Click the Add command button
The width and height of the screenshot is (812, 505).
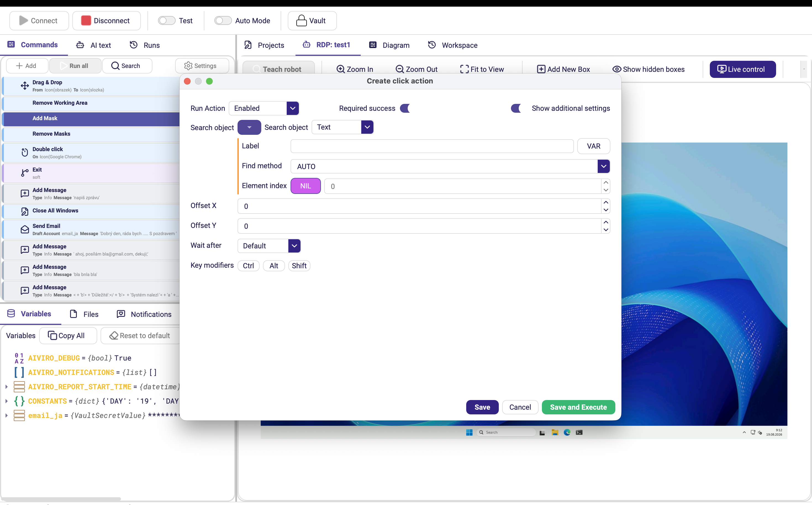[x=27, y=66]
